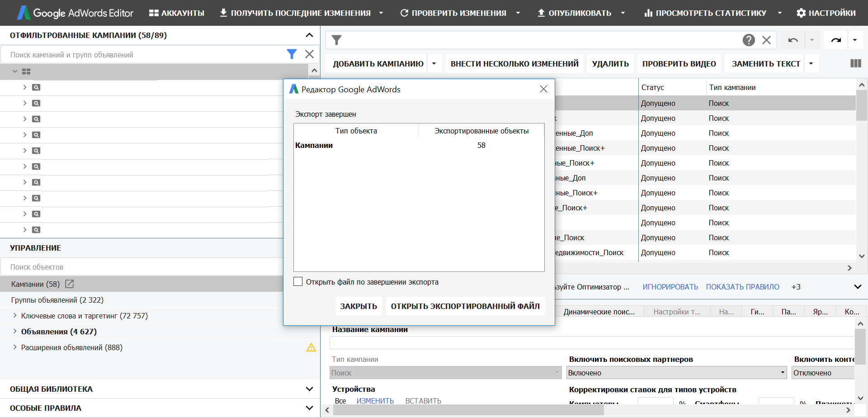Open the 'АККАУНТЫ' menu
Viewport: 868px width, 418px height.
click(x=177, y=13)
